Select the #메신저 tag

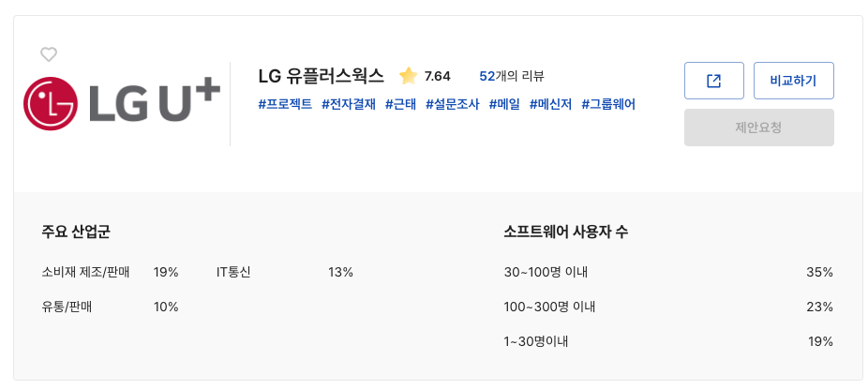point(550,104)
